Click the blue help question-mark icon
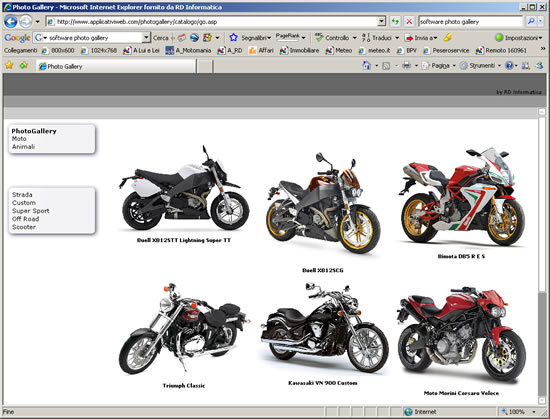 509,66
